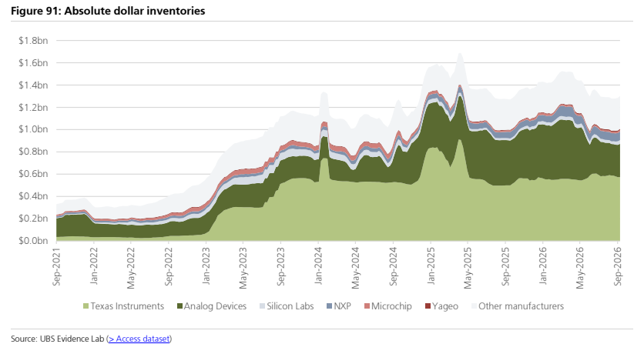The width and height of the screenshot is (644, 354).
Task: Click the $1.2bn y-axis label
Action: 33,108
